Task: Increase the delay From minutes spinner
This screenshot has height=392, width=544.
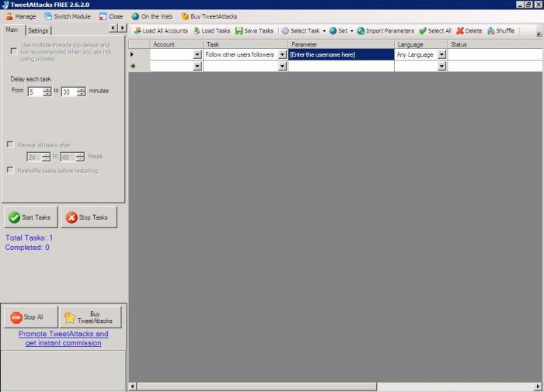Action: coord(47,89)
